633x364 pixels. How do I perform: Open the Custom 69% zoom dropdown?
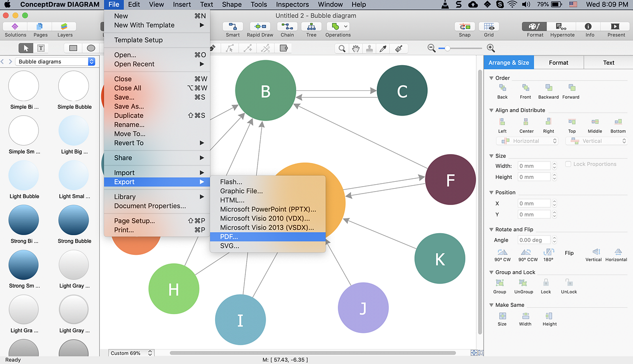[x=150, y=353]
